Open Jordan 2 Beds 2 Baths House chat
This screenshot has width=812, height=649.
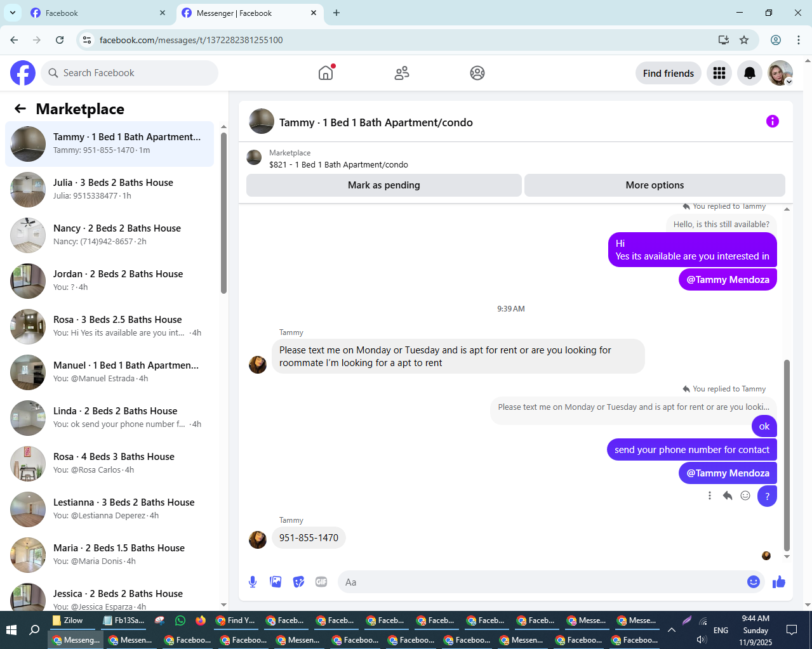[109, 280]
